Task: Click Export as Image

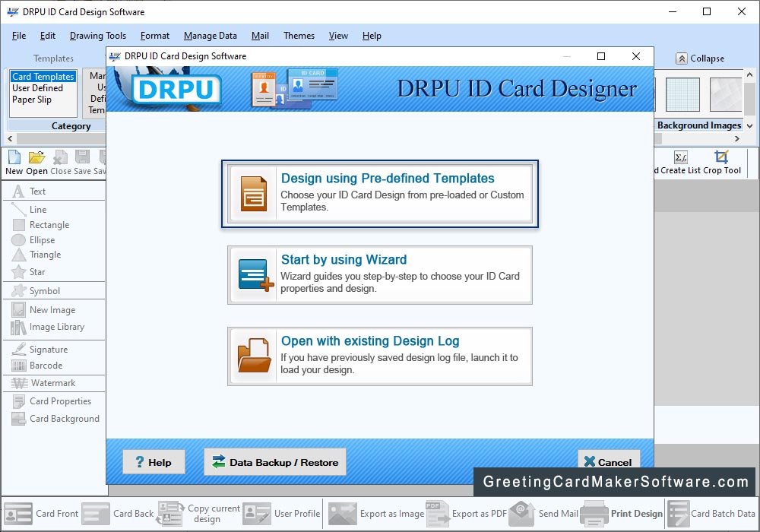Action: (376, 514)
